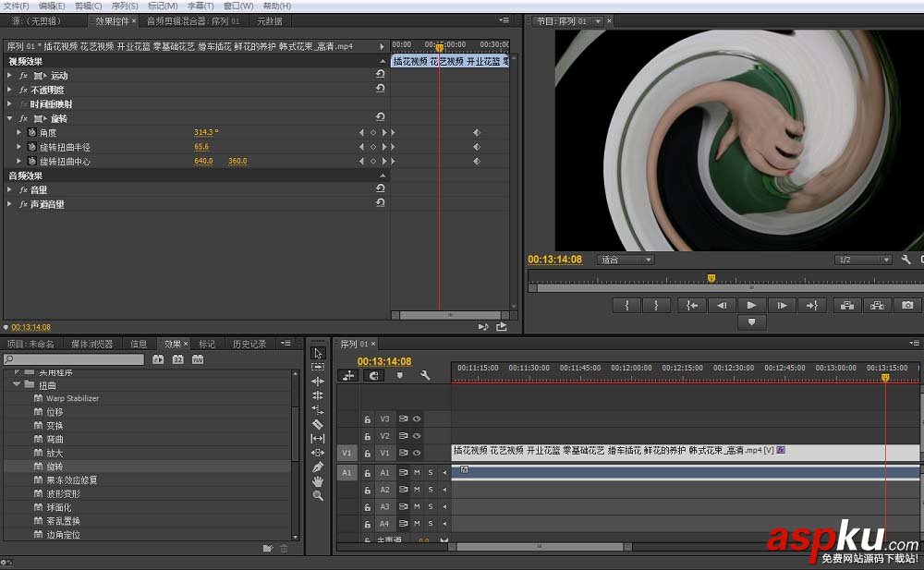
Task: Select the Hand tool
Action: [318, 481]
